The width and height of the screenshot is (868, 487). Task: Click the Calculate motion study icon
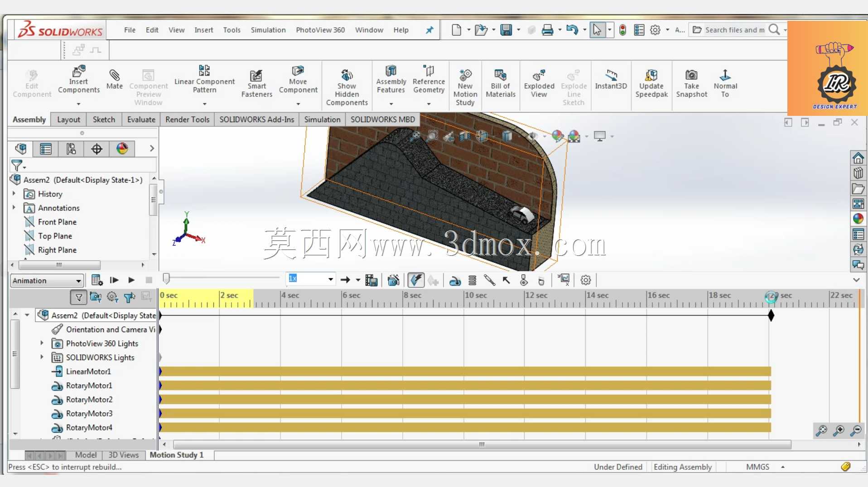click(x=96, y=280)
